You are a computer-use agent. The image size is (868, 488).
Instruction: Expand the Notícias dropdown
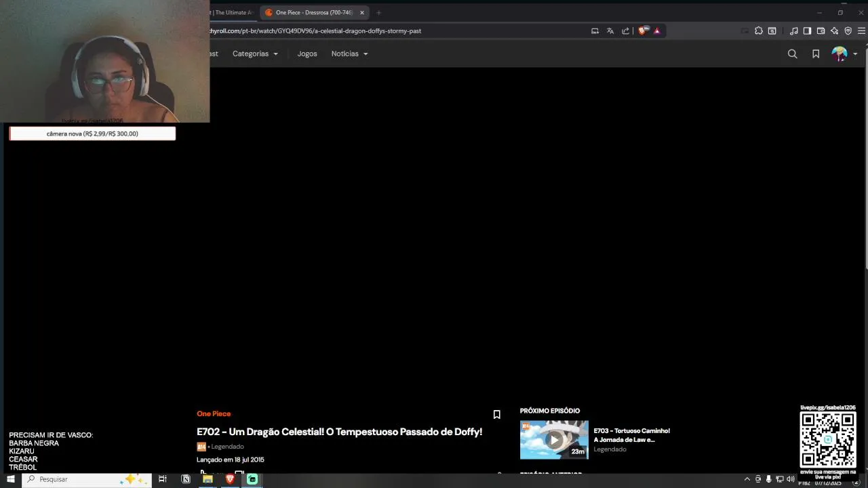[x=349, y=54]
